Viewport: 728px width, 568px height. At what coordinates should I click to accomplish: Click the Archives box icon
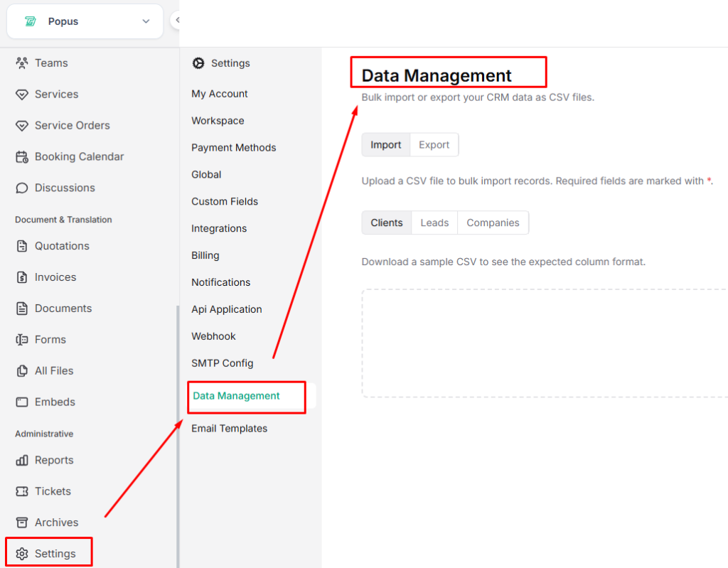(21, 523)
